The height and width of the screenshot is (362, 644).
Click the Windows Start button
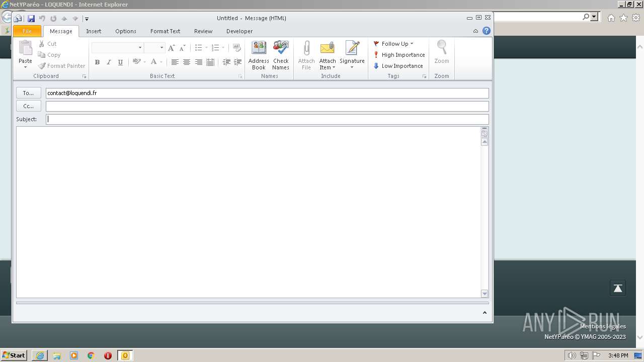(x=14, y=355)
